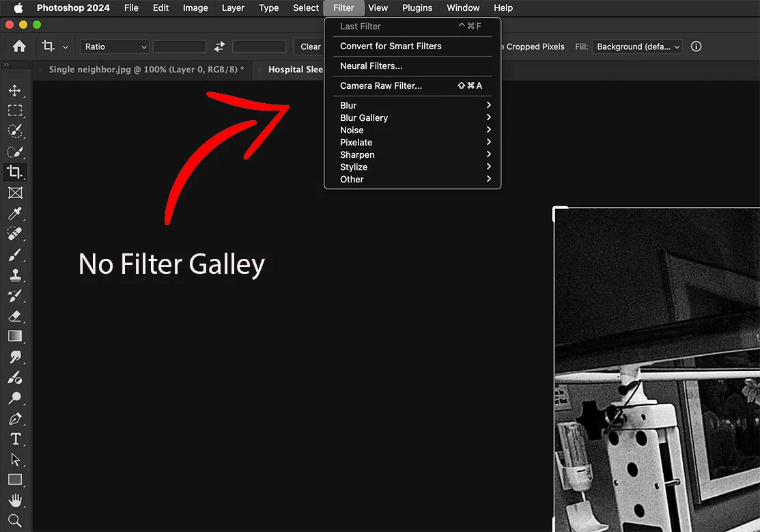Screen dimensions: 760x532
Task: Open the info icon in options bar
Action: pyautogui.click(x=696, y=46)
